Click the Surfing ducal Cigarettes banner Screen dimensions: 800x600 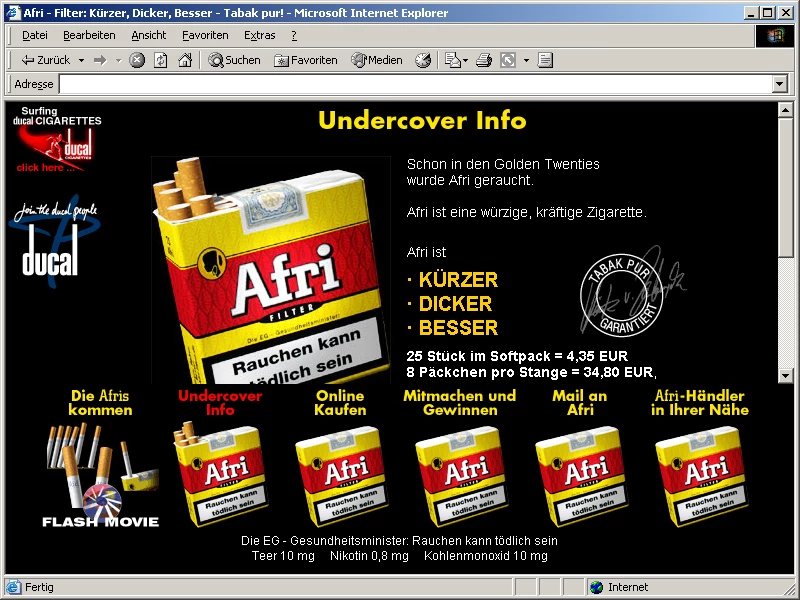pyautogui.click(x=58, y=140)
